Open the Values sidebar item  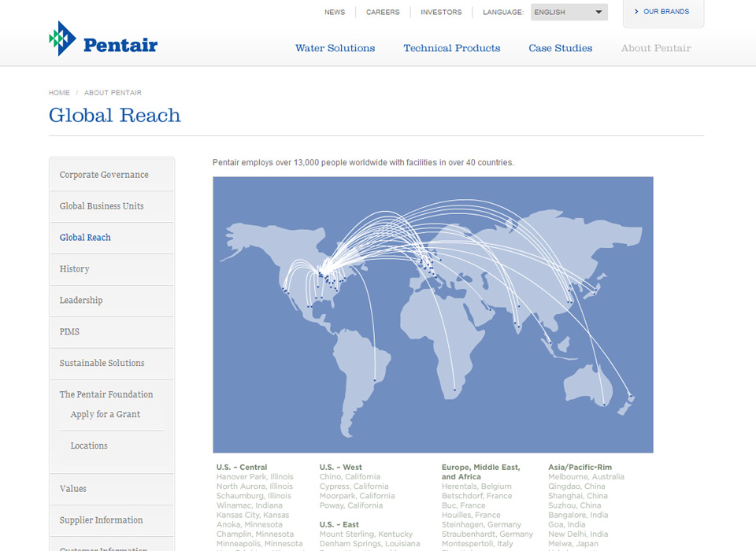[112, 489]
